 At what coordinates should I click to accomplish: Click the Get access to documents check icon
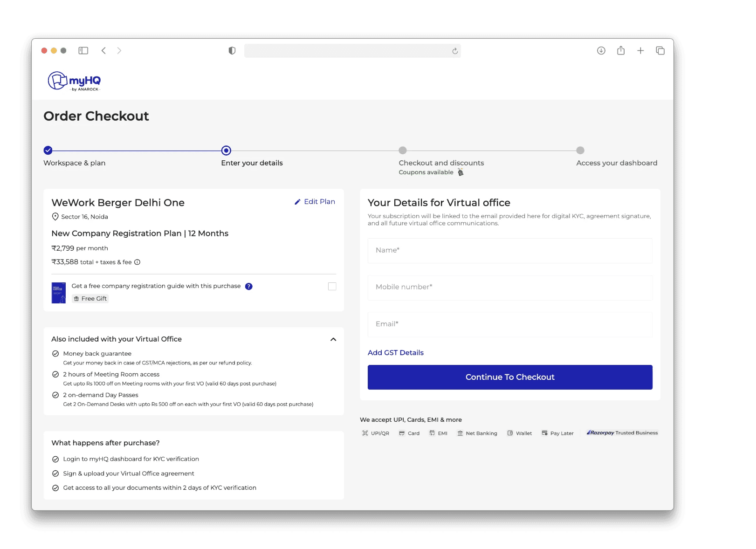click(x=55, y=488)
